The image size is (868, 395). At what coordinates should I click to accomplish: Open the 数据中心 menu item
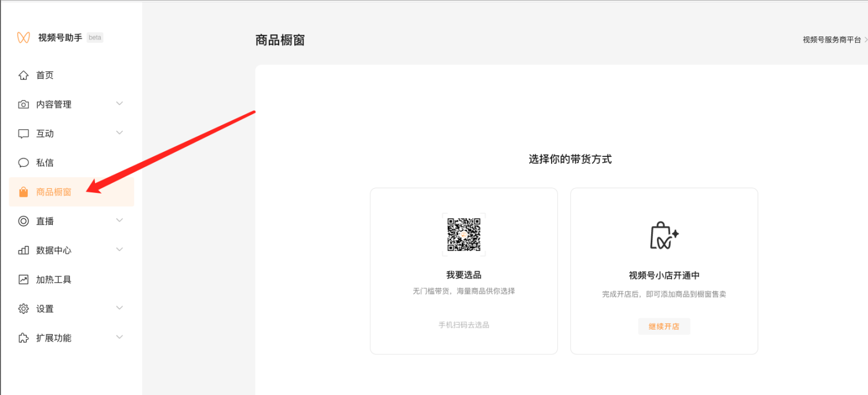71,250
